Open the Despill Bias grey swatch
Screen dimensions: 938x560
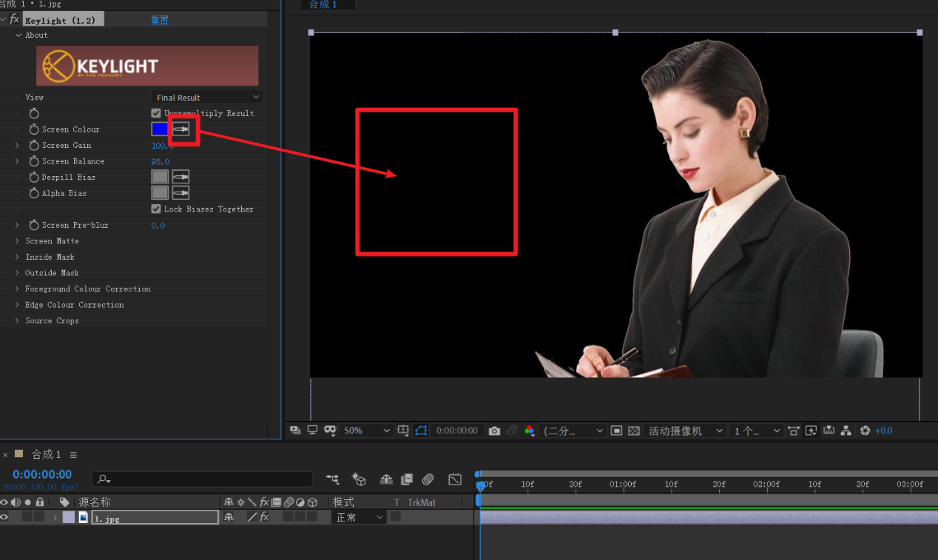pyautogui.click(x=160, y=177)
